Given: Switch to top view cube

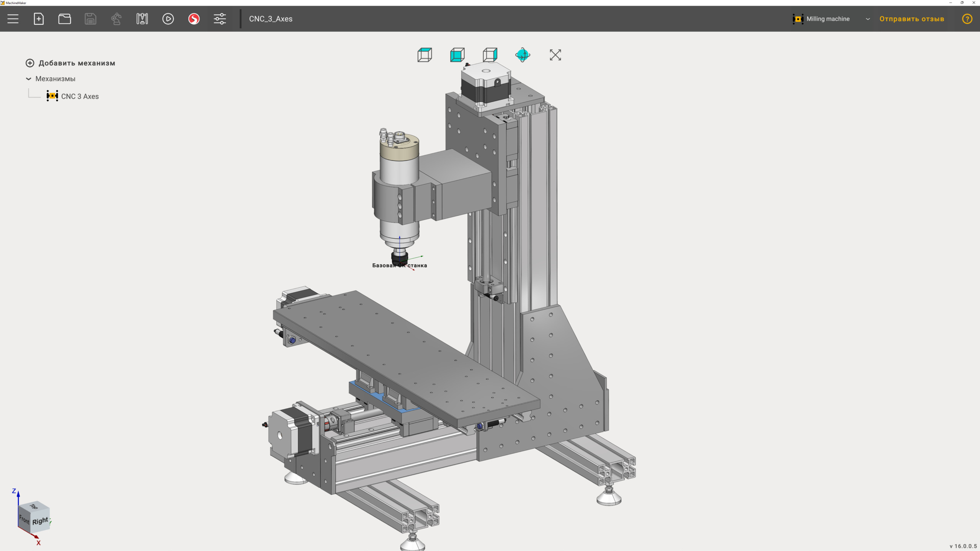Looking at the screenshot, I should 425,55.
